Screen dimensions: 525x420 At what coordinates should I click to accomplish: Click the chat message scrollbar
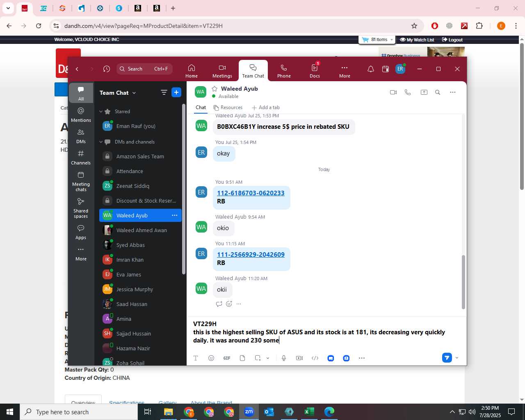[x=463, y=282]
